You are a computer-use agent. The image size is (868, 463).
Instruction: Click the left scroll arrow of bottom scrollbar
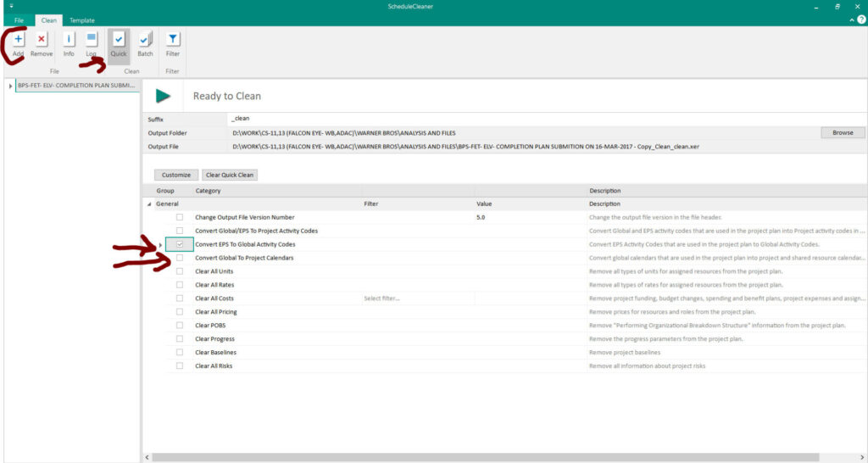click(147, 458)
